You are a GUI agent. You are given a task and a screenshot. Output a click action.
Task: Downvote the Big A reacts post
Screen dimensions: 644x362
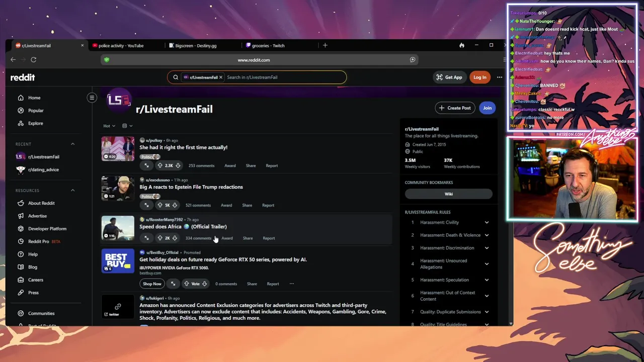[x=175, y=205]
